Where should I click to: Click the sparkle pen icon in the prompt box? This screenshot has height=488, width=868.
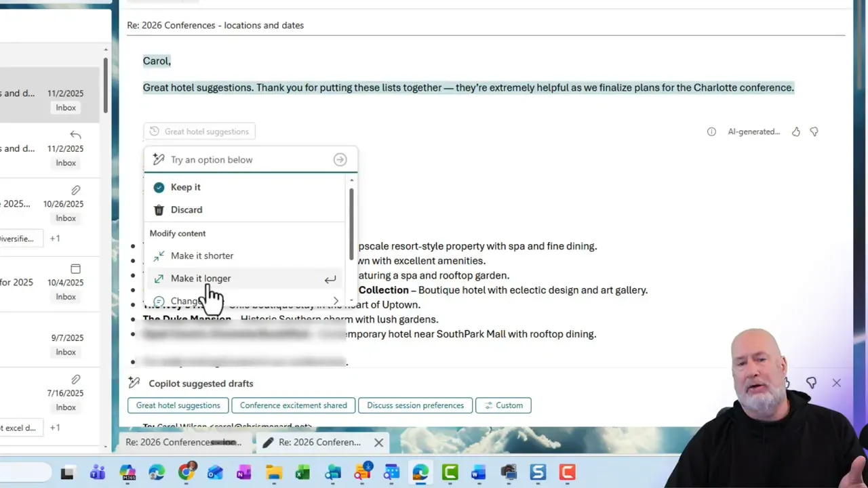[x=158, y=159]
